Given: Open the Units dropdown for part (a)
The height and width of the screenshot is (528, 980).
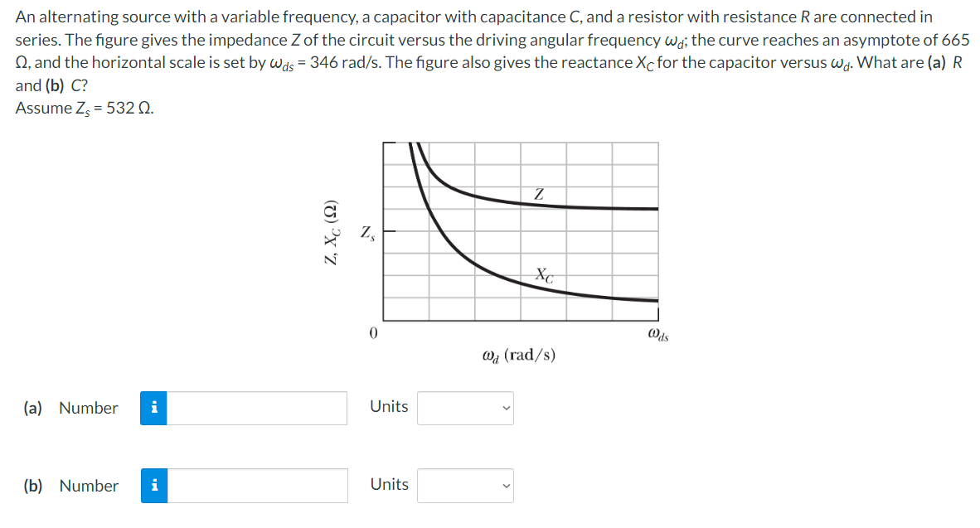Looking at the screenshot, I should pyautogui.click(x=465, y=408).
